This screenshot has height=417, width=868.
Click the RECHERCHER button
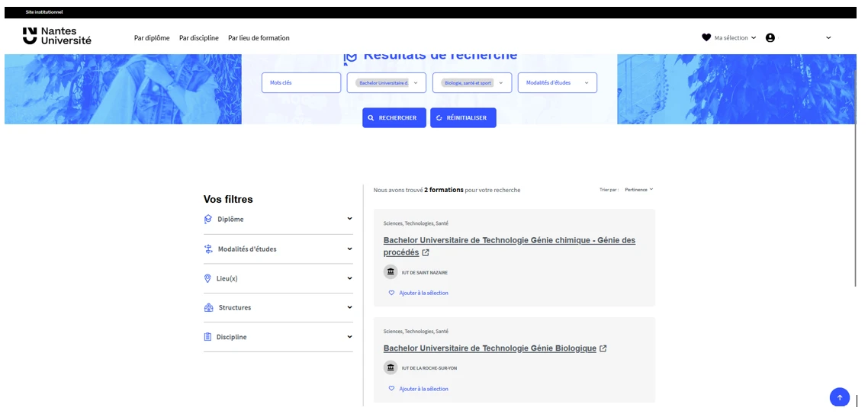coord(394,118)
